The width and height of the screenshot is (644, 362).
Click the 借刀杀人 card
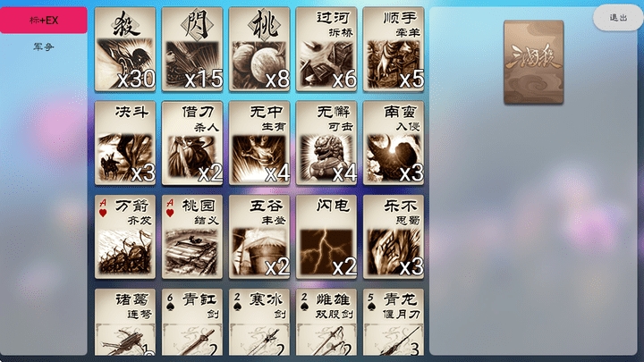(x=192, y=143)
